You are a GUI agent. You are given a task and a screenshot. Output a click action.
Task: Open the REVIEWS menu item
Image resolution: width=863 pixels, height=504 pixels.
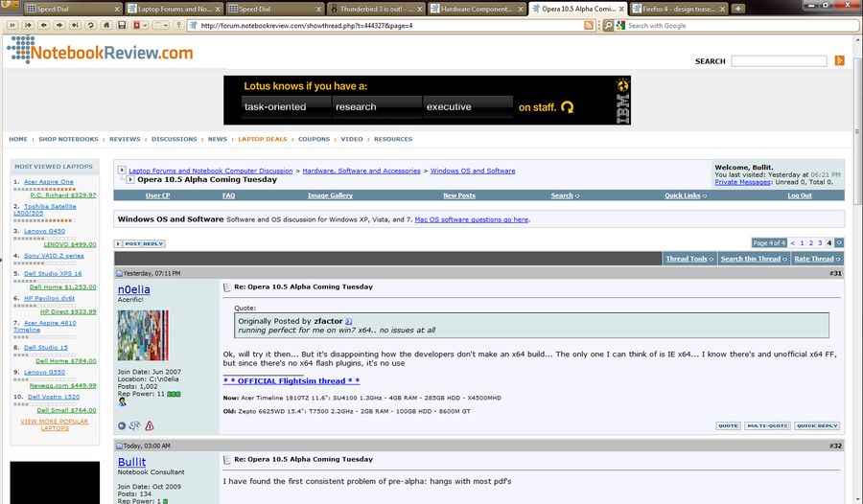tap(125, 139)
